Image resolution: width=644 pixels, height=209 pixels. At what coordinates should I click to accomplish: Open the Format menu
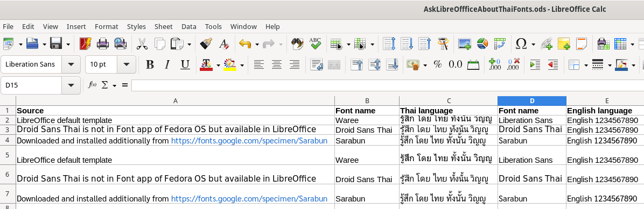[107, 26]
